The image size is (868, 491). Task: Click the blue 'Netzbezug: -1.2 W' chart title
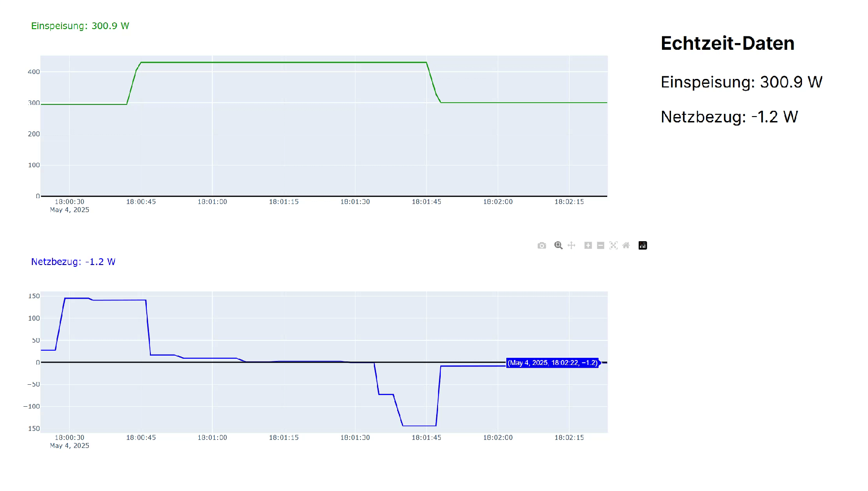point(73,262)
